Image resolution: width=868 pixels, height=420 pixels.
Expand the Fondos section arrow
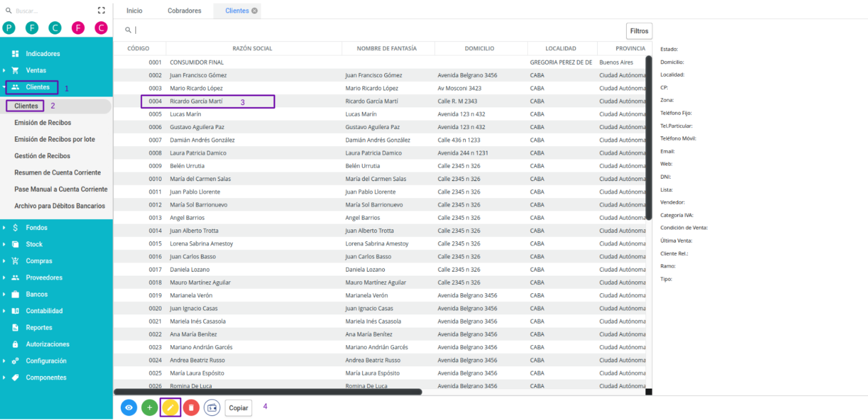coord(4,227)
